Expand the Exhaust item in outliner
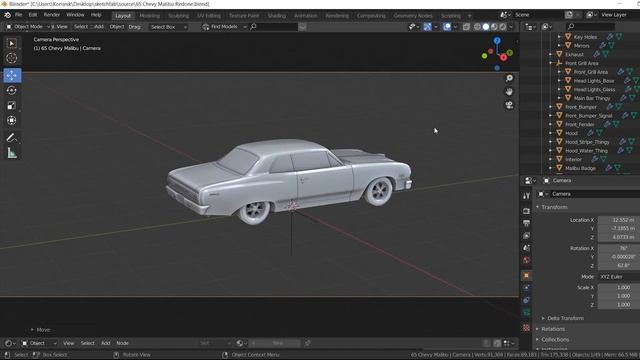 550,54
